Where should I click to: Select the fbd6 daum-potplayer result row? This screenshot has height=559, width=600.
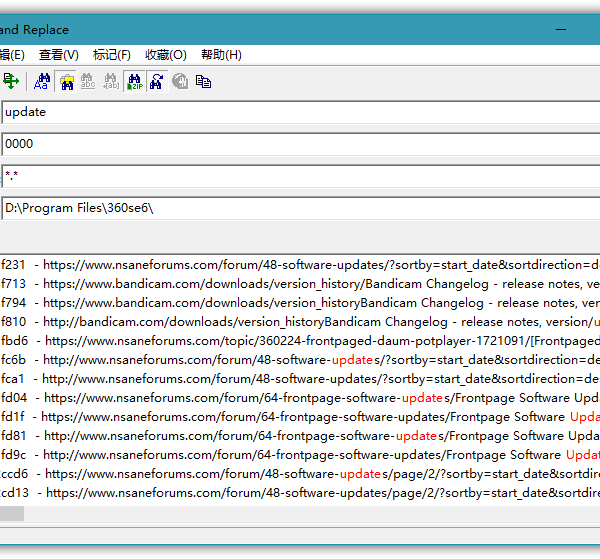tap(300, 341)
